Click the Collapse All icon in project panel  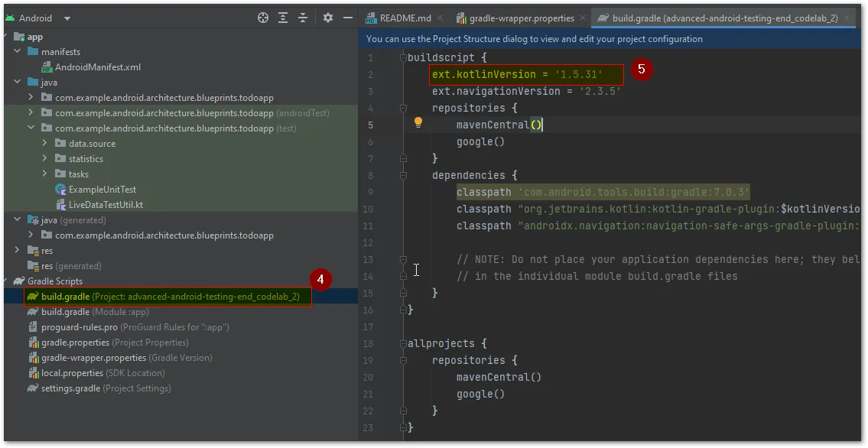coord(303,18)
